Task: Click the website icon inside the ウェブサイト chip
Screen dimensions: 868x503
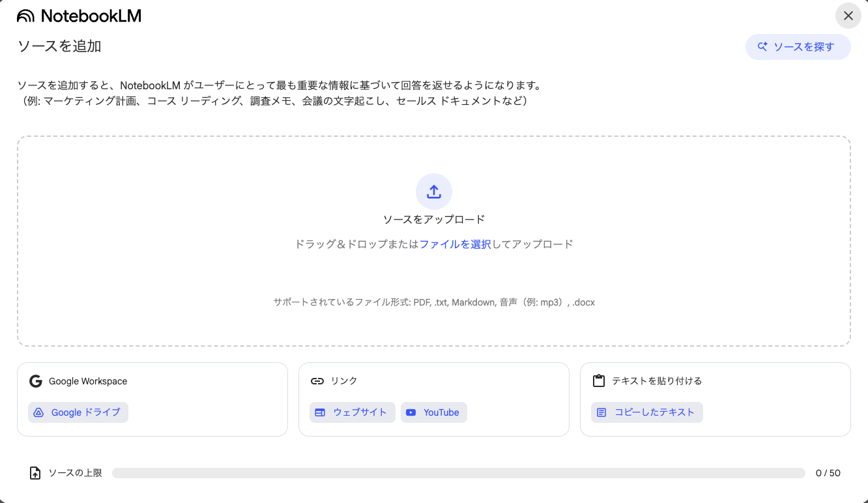Action: pyautogui.click(x=320, y=412)
